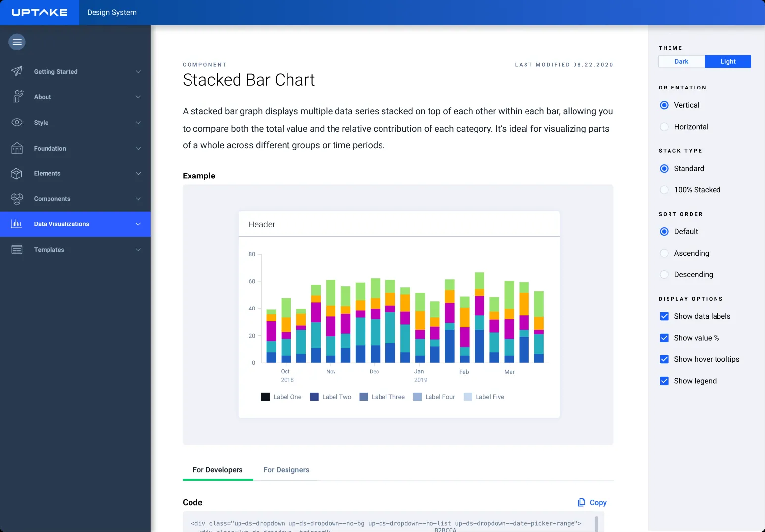The width and height of the screenshot is (765, 532).
Task: Click the Components stacked cubes icon
Action: pyautogui.click(x=17, y=199)
